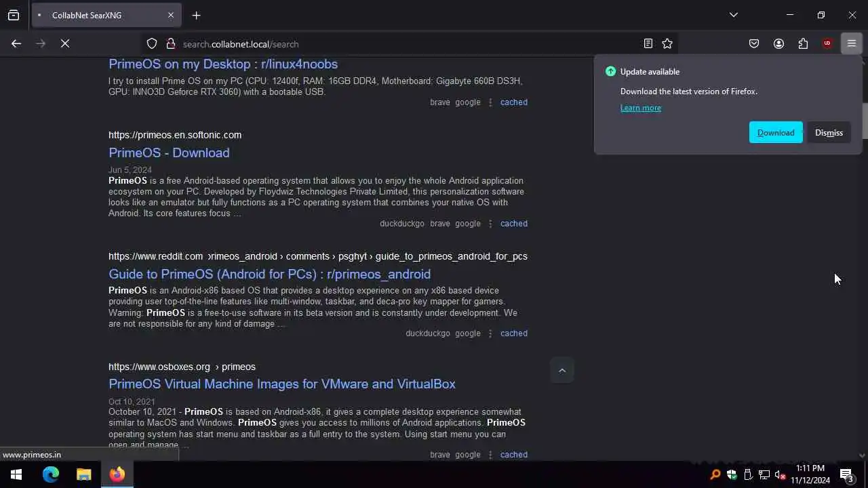Go back to the previous page

(16, 43)
